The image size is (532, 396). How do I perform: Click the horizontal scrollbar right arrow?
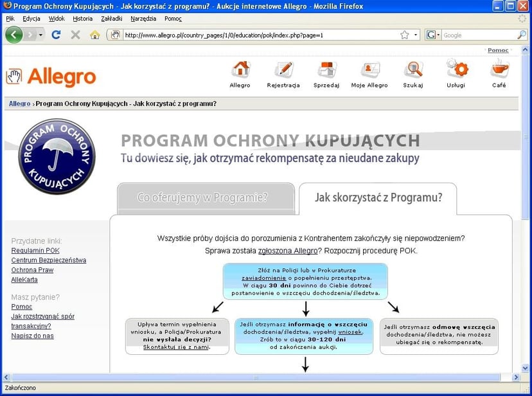pyautogui.click(x=516, y=377)
